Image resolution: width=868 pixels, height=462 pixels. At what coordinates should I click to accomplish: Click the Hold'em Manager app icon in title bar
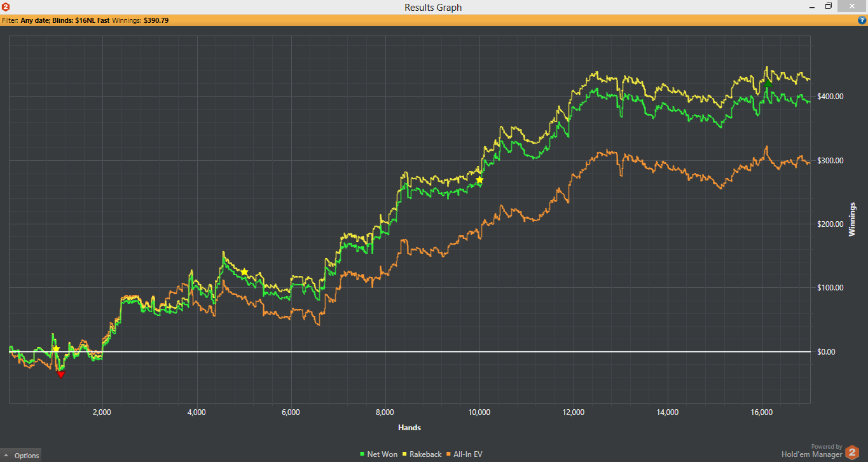coord(5,7)
